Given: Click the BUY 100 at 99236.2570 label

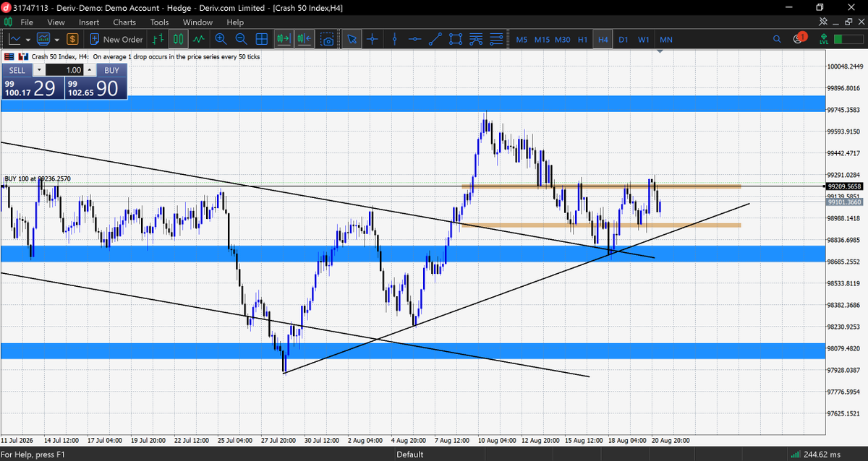Looking at the screenshot, I should click(38, 178).
